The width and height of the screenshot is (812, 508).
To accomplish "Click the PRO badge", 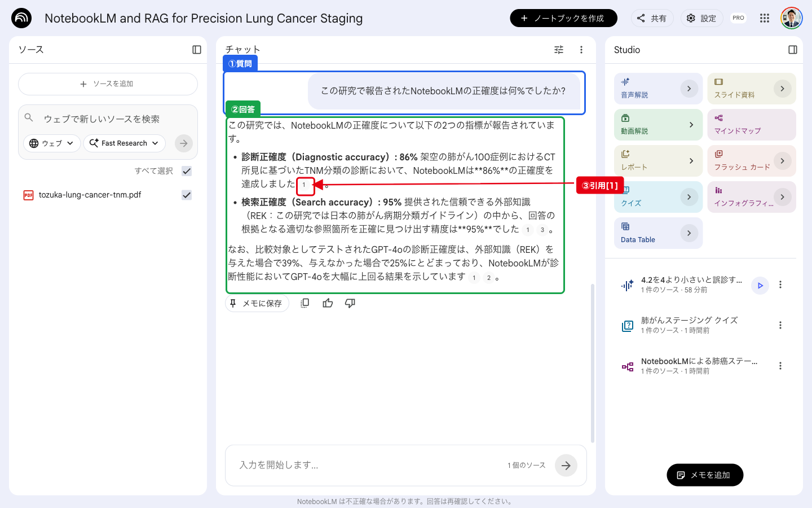I will 738,18.
